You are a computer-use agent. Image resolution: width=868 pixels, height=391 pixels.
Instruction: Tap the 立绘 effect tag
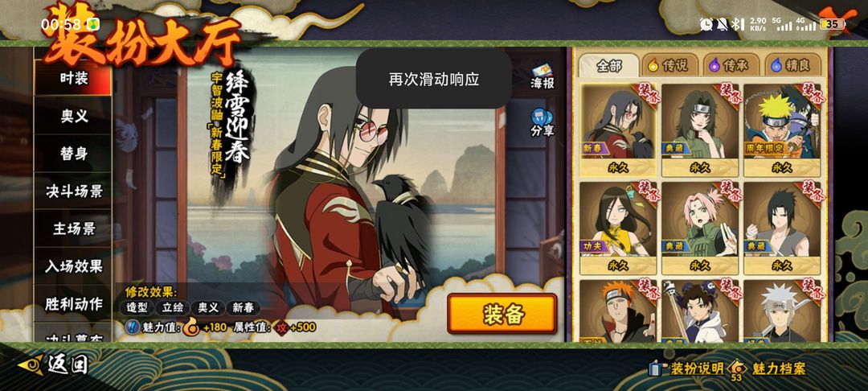point(172,308)
